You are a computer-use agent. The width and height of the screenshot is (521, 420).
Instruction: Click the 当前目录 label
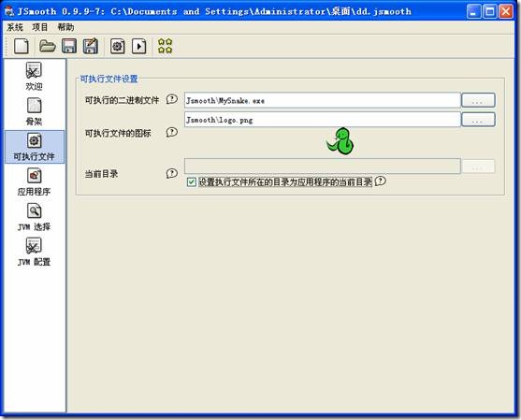(x=101, y=174)
